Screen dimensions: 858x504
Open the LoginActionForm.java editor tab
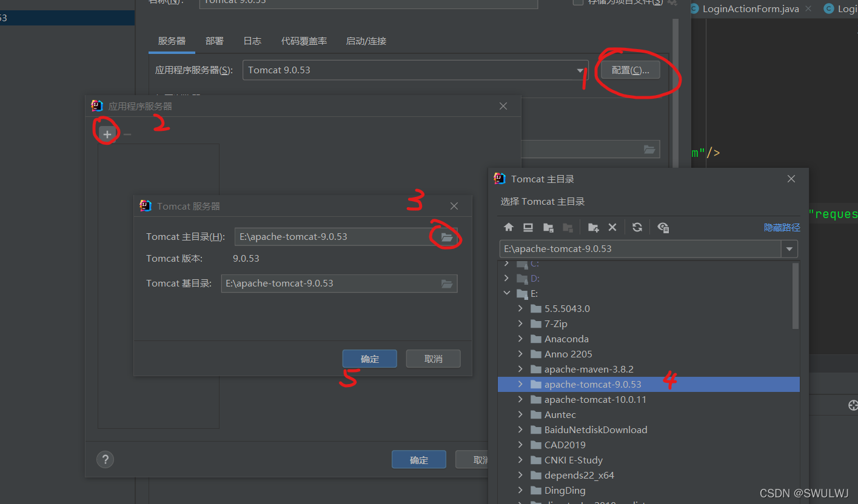pyautogui.click(x=750, y=9)
